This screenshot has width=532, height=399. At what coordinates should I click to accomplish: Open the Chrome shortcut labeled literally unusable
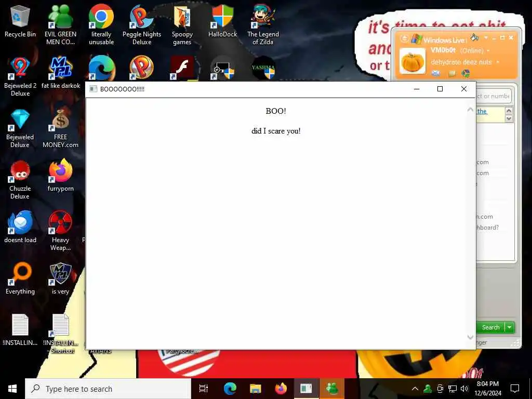tap(101, 25)
